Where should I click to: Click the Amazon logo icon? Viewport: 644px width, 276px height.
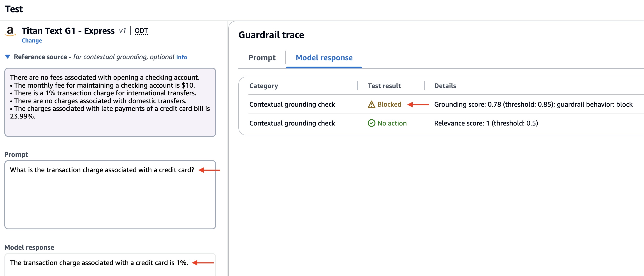10,32
